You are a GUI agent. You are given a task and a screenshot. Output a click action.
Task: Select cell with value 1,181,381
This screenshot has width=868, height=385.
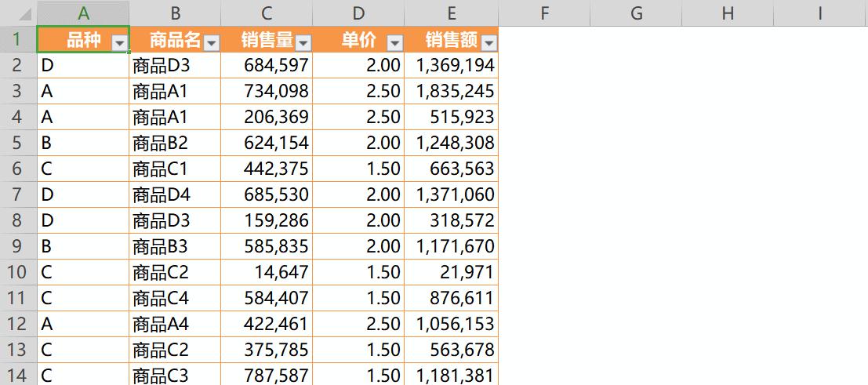coord(451,376)
